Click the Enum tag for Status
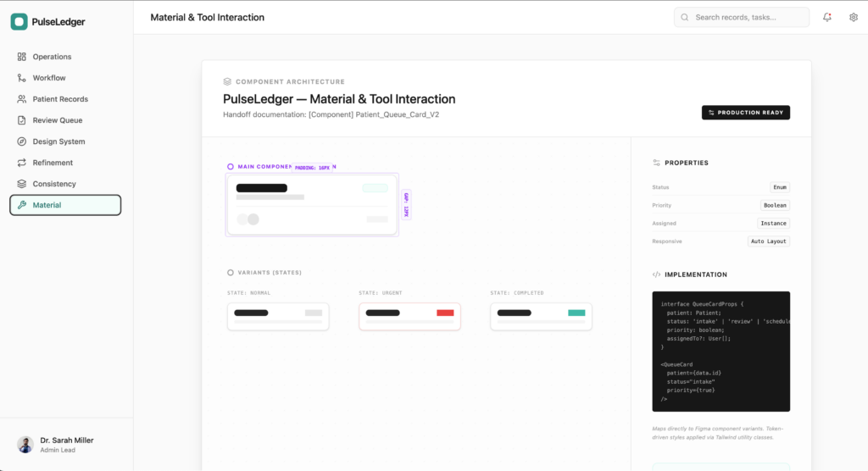 pos(780,187)
